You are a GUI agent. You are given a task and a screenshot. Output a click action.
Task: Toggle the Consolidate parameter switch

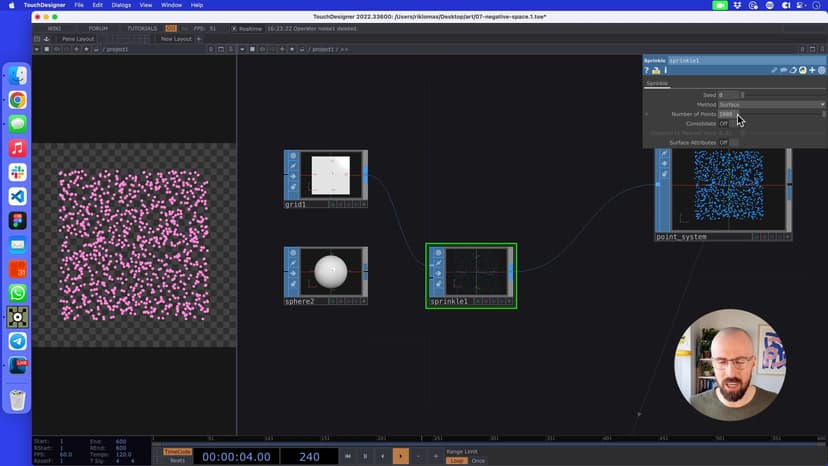tap(724, 124)
